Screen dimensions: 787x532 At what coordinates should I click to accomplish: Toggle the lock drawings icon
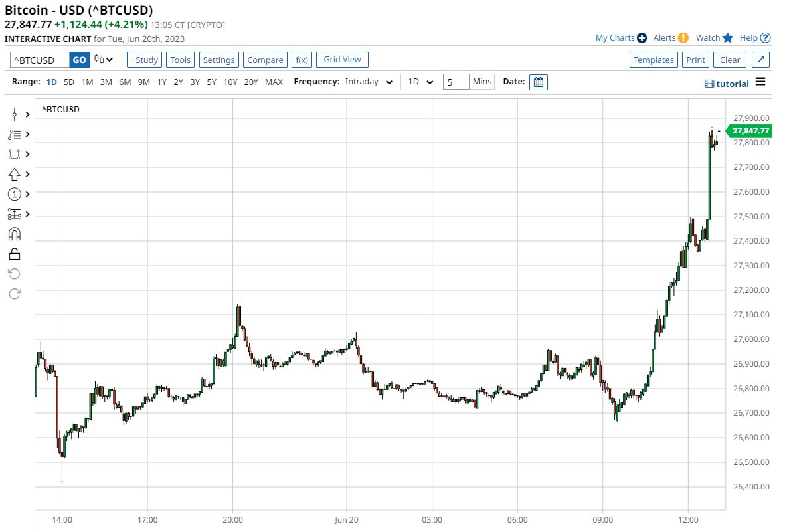click(14, 254)
